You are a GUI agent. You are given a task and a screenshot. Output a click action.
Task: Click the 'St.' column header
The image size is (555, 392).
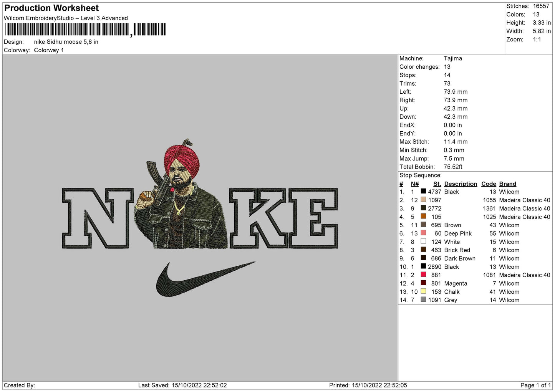[x=437, y=184]
